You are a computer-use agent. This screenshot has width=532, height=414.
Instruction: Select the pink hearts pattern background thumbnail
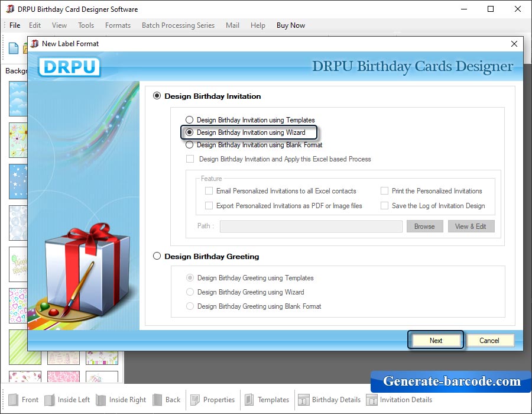point(63,376)
